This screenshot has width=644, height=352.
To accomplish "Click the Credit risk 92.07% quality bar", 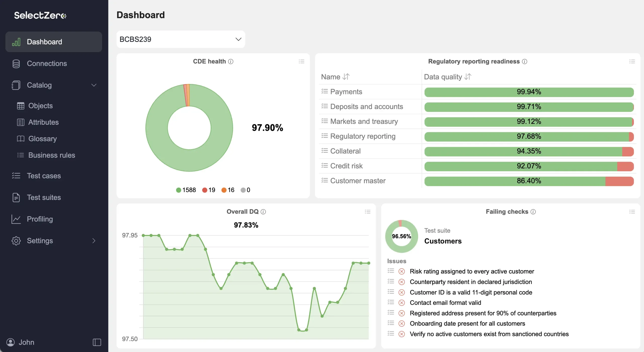I will (x=529, y=166).
